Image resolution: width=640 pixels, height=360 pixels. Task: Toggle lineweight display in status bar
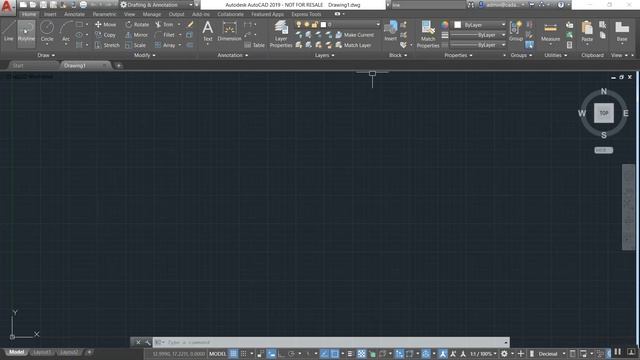[x=350, y=353]
